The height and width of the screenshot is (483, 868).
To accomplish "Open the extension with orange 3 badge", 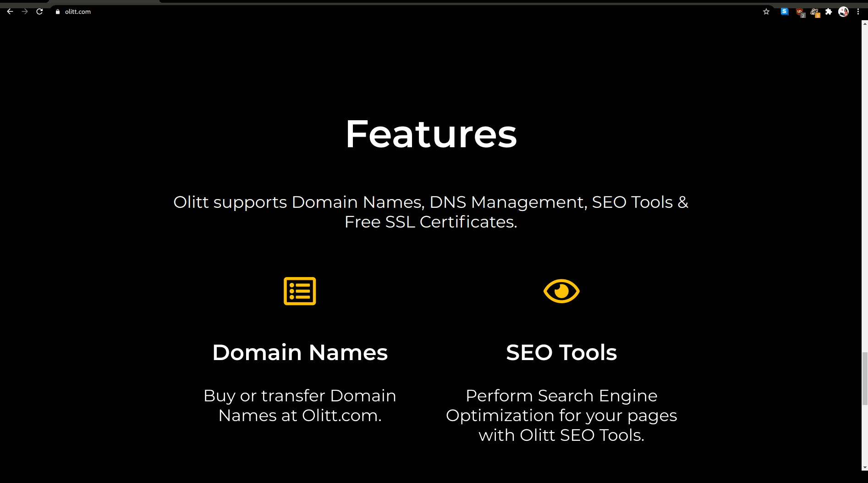I will click(814, 12).
